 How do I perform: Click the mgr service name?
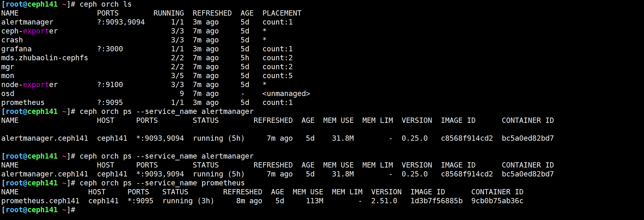point(8,67)
